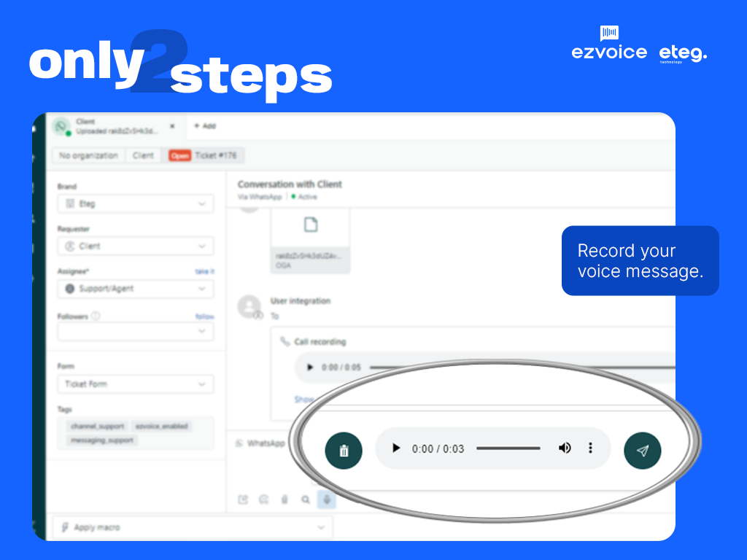Select the No organization breadcrumb tab
747x560 pixels.
tap(88, 155)
